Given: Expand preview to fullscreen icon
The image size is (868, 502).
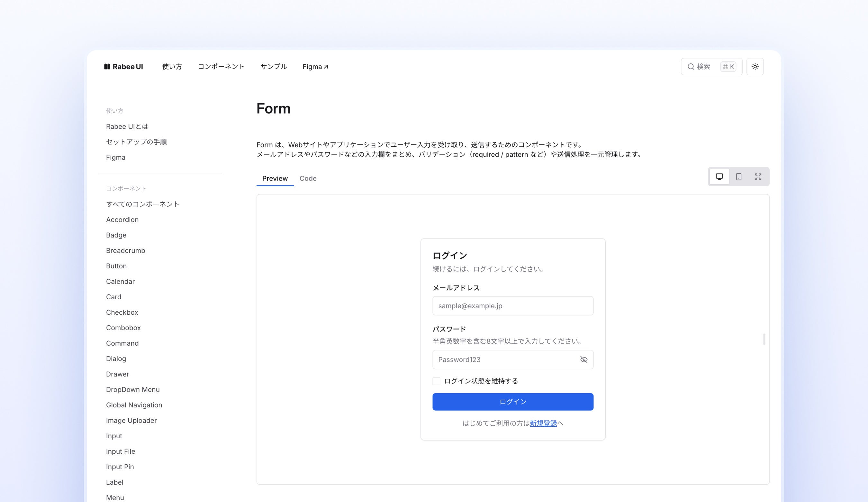Looking at the screenshot, I should click(x=758, y=177).
